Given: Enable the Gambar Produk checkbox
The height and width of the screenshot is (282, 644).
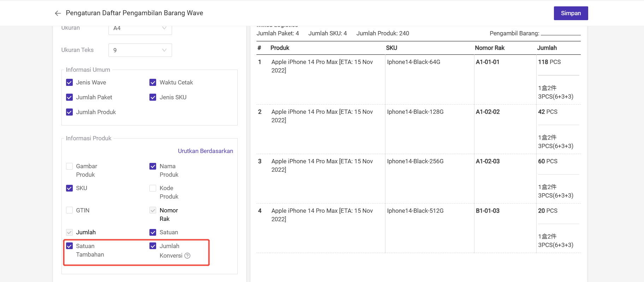Looking at the screenshot, I should point(69,166).
